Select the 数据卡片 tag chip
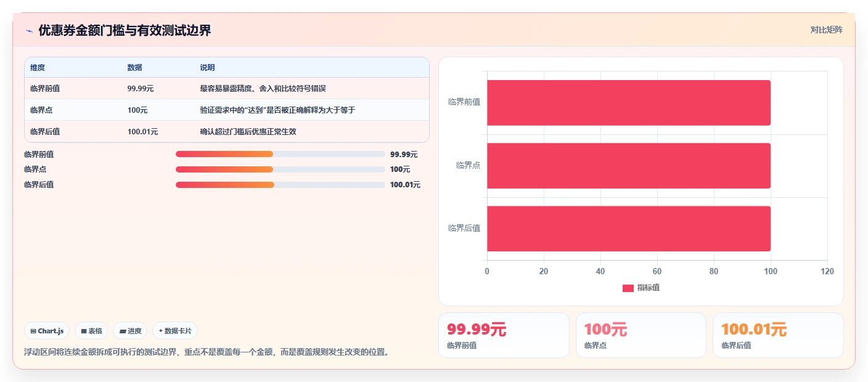Screen dimensions: 868x382 (x=175, y=331)
